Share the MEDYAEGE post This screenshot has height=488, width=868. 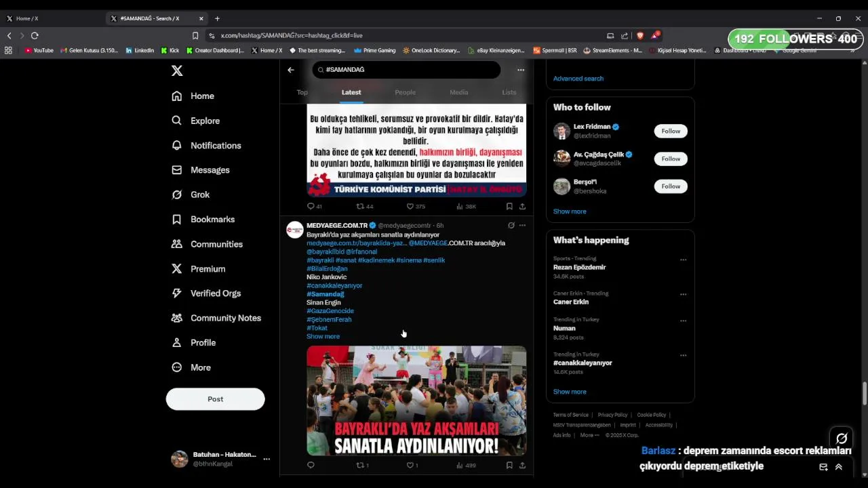tap(522, 465)
